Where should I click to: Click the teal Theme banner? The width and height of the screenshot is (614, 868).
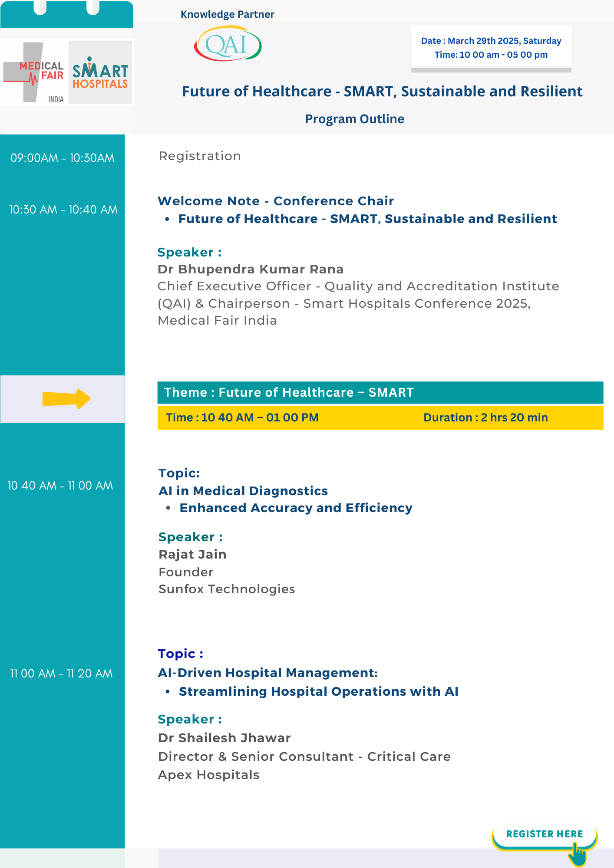[x=380, y=392]
